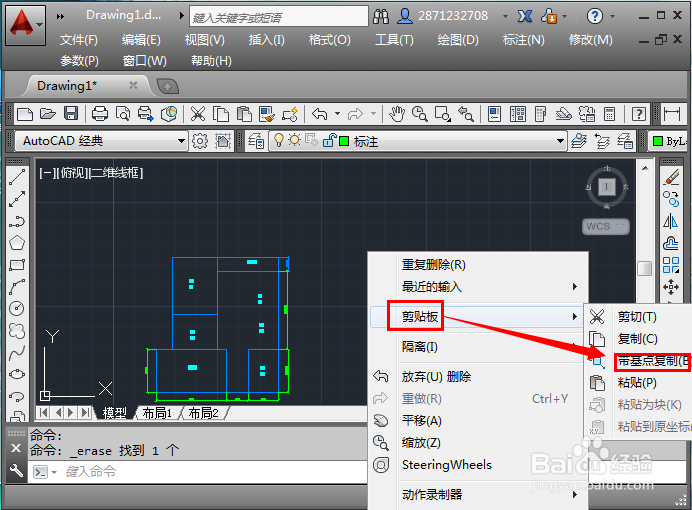The width and height of the screenshot is (692, 510).
Task: Select the Circle draw tool
Action: (17, 308)
